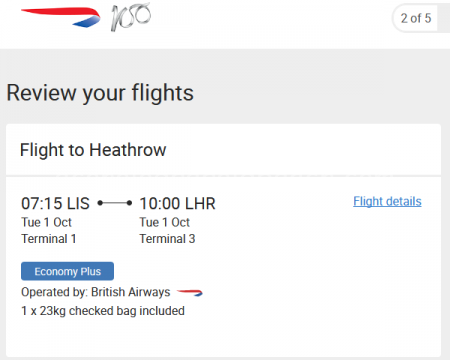
Task: Click the departure dot of the route line
Action: click(x=100, y=203)
